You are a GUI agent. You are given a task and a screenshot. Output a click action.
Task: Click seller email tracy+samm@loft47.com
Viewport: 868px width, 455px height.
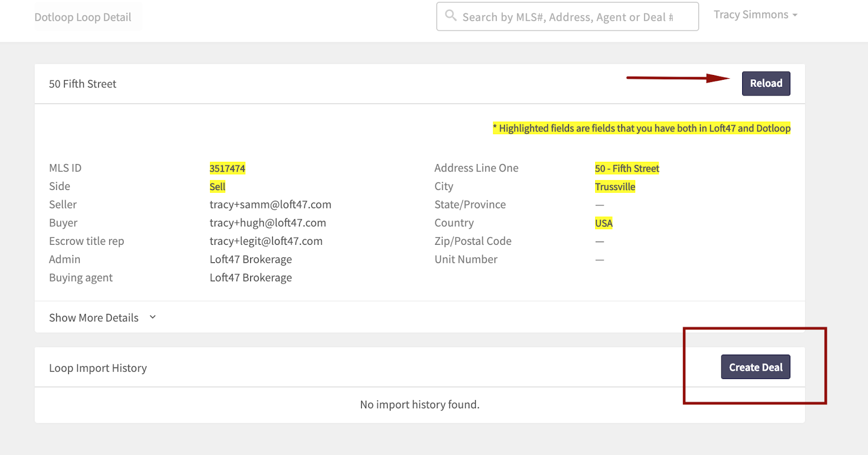coord(271,205)
